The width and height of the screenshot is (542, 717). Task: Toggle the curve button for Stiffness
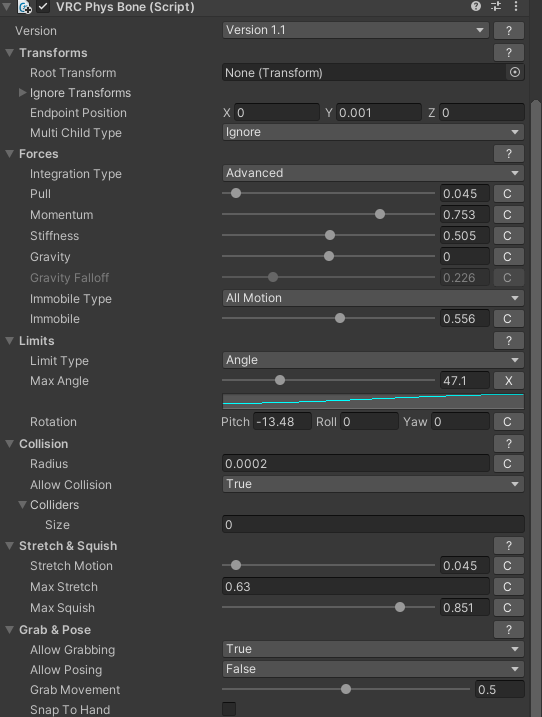pyautogui.click(x=509, y=236)
